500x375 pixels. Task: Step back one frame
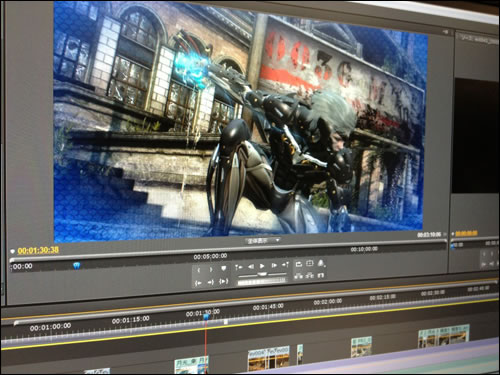251,266
